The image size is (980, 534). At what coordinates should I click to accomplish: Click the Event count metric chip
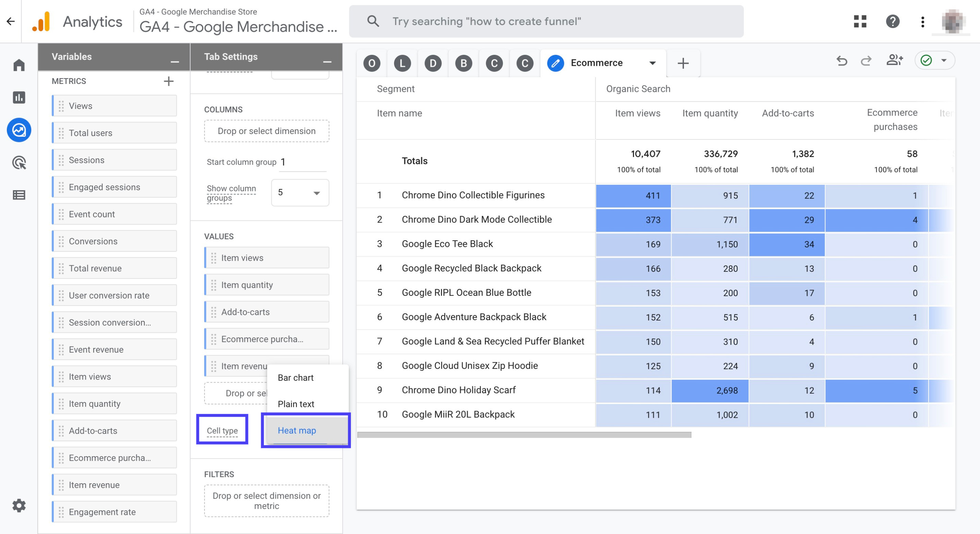114,214
